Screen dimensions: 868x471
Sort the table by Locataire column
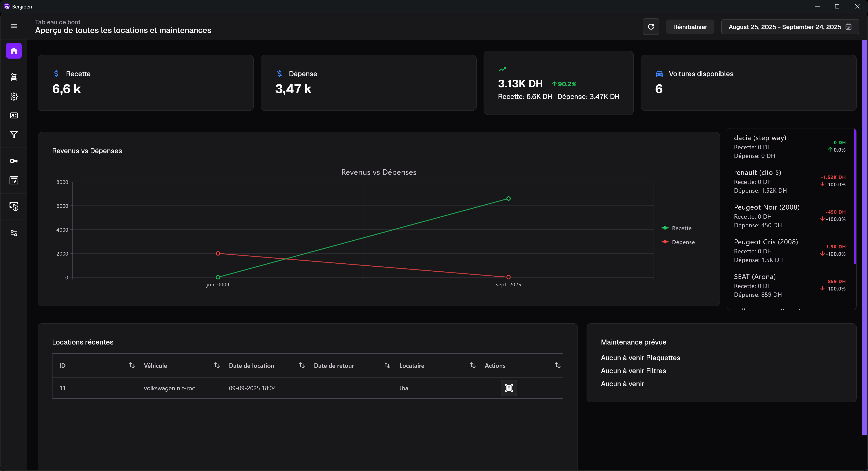pyautogui.click(x=472, y=365)
